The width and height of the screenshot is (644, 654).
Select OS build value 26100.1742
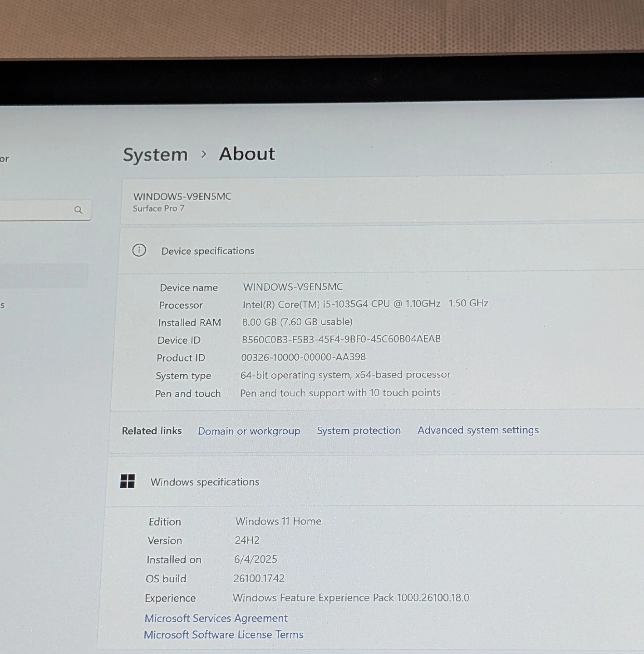[259, 579]
